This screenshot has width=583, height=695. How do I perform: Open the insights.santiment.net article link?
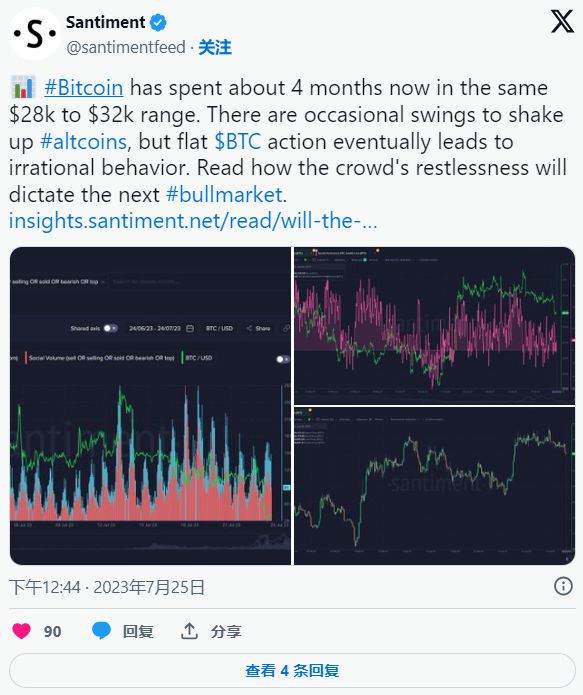coord(193,221)
